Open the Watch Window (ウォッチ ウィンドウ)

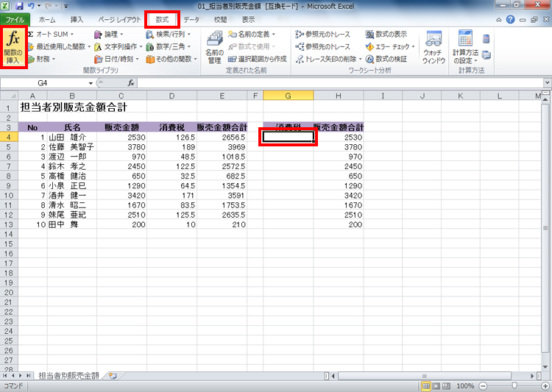pyautogui.click(x=434, y=47)
